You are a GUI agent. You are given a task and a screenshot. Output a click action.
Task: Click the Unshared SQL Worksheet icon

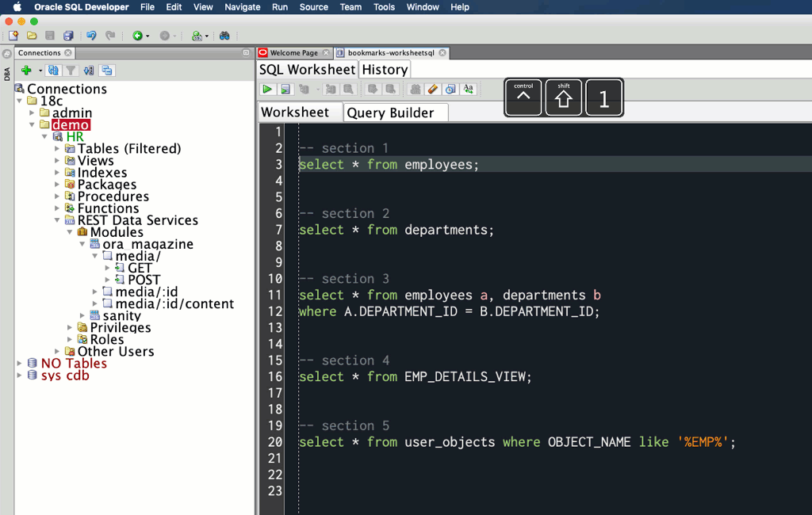[415, 89]
